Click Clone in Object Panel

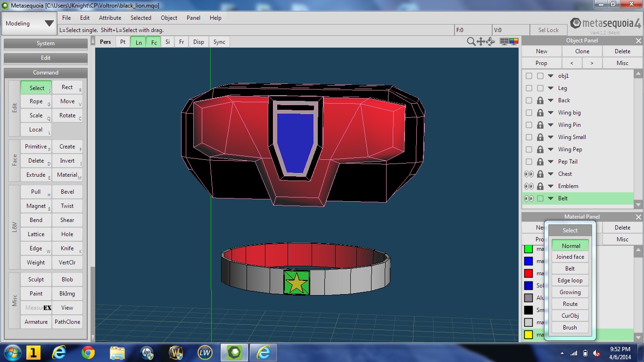[x=582, y=51]
